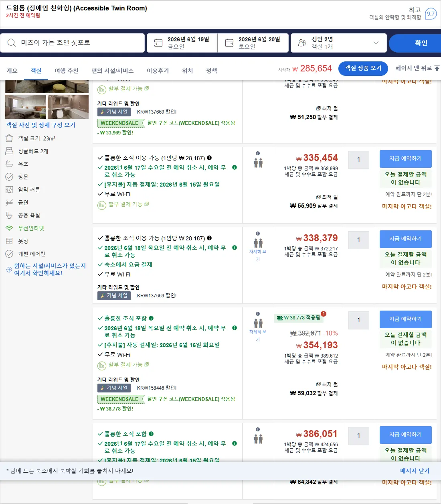Click 지금 예약하기 for the 386,051 offer
The width and height of the screenshot is (441, 504).
(x=406, y=435)
